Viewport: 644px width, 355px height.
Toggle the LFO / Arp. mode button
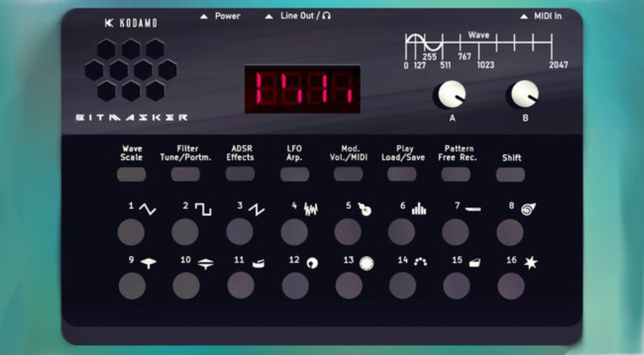294,175
